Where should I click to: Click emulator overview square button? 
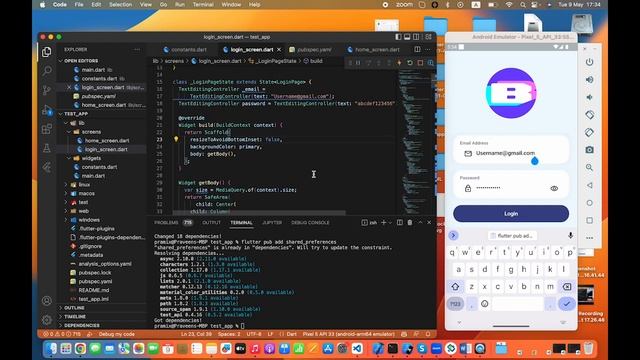(x=589, y=220)
